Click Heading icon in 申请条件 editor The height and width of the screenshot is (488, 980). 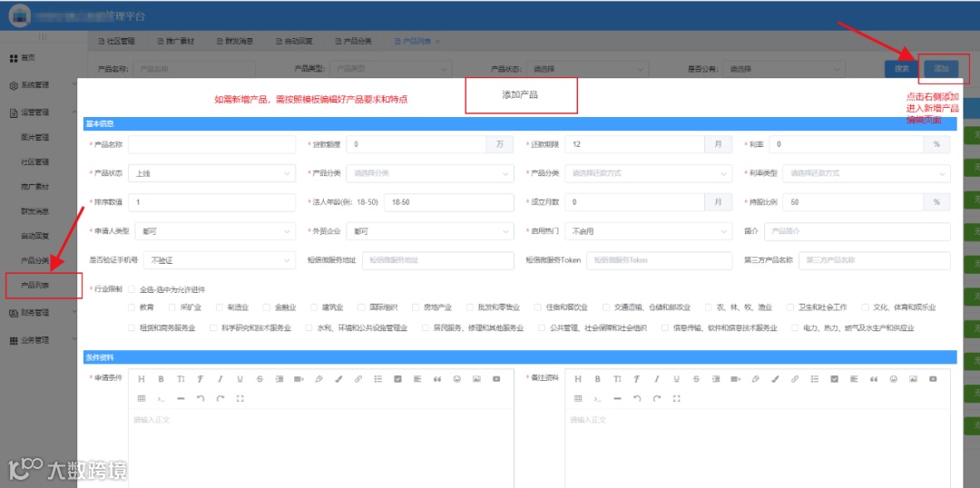[141, 378]
